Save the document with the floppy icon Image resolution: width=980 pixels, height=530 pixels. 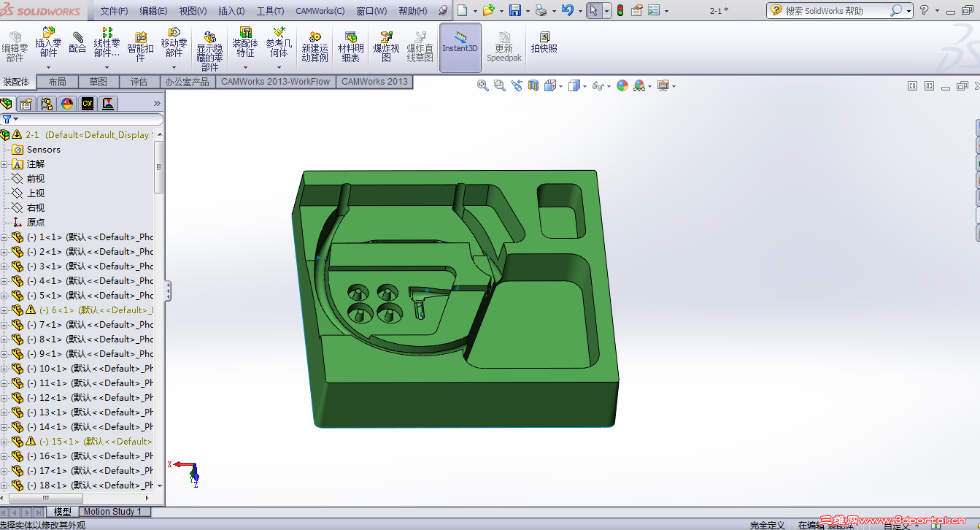(514, 10)
